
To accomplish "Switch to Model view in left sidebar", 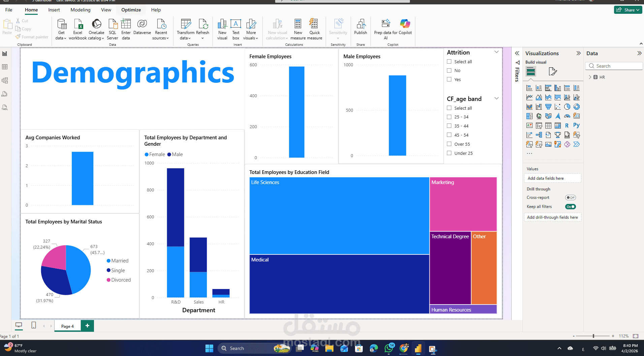I will [5, 80].
